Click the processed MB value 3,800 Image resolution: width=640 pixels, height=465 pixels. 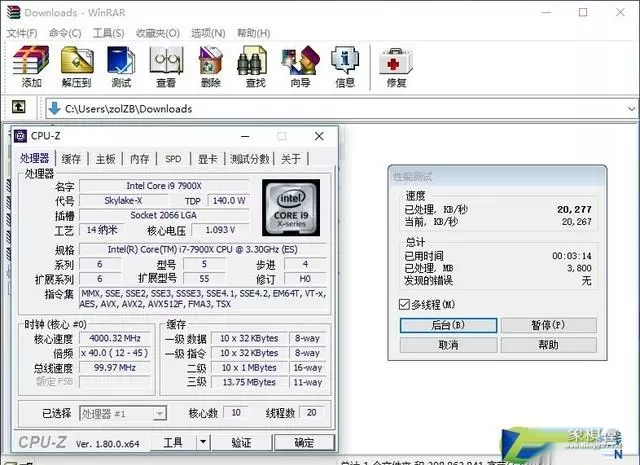tap(579, 268)
